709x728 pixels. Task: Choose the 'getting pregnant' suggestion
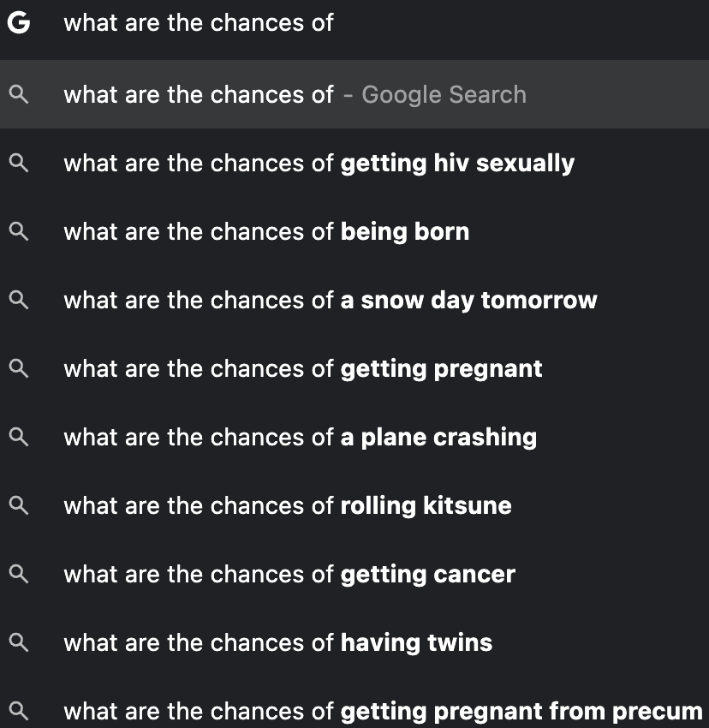pyautogui.click(x=303, y=369)
